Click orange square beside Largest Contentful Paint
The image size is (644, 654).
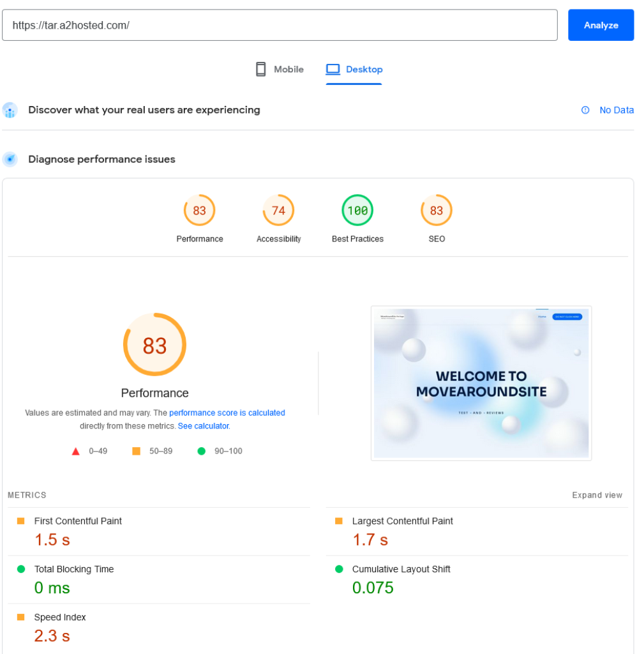pyautogui.click(x=339, y=521)
